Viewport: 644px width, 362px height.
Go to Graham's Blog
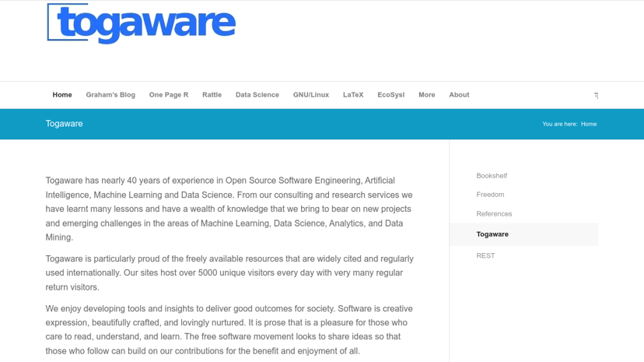pyautogui.click(x=110, y=95)
